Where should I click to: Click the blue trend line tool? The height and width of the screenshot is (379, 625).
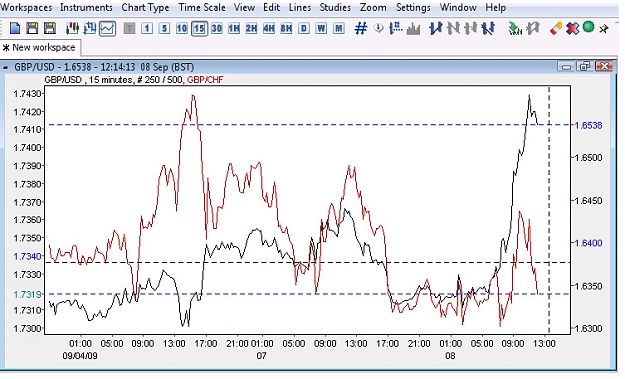pos(436,28)
